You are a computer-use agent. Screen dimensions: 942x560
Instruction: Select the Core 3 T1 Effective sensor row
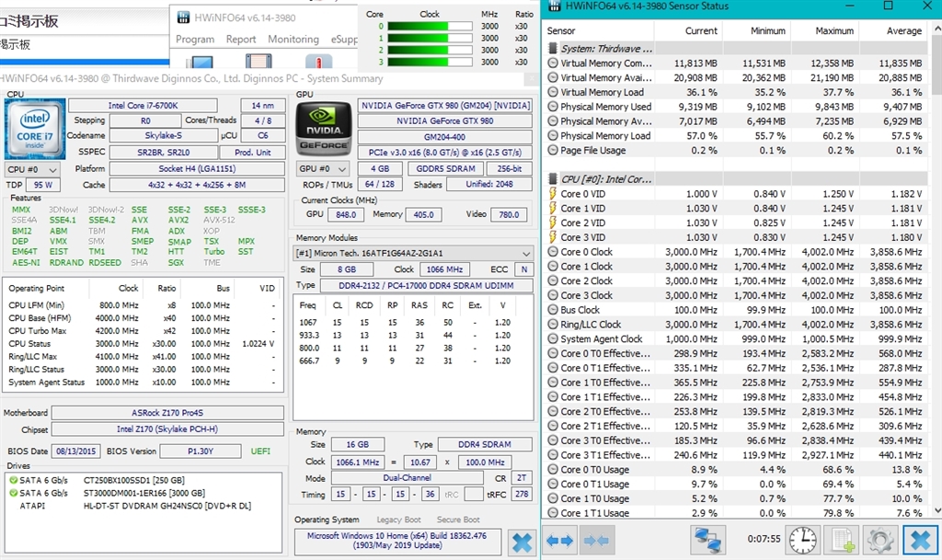(x=735, y=455)
